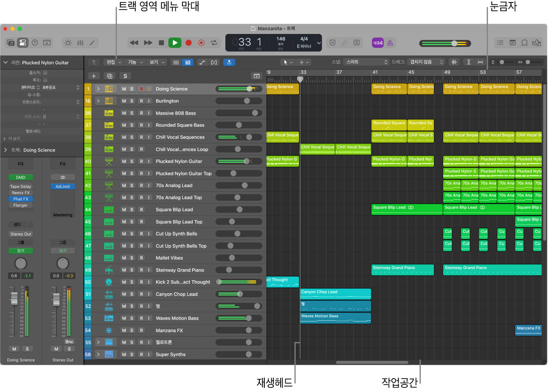Select the 70s Analog Lead track icon
The image size is (548, 392).
click(x=109, y=186)
